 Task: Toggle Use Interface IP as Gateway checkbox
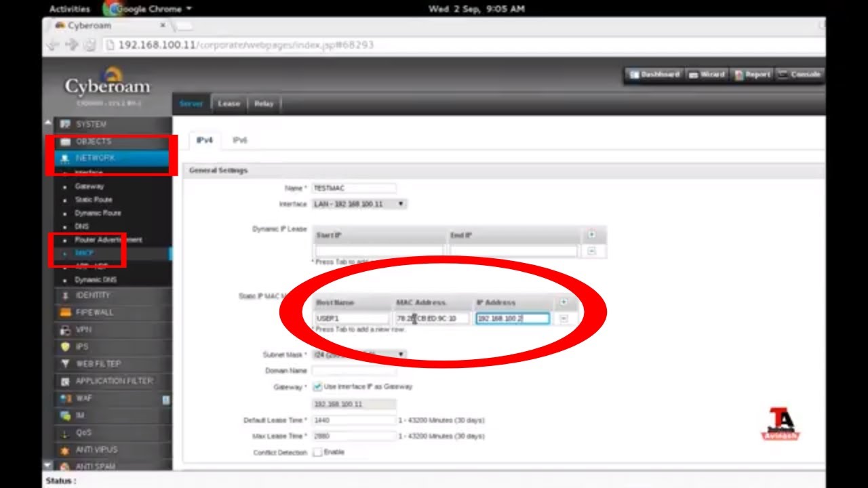317,386
